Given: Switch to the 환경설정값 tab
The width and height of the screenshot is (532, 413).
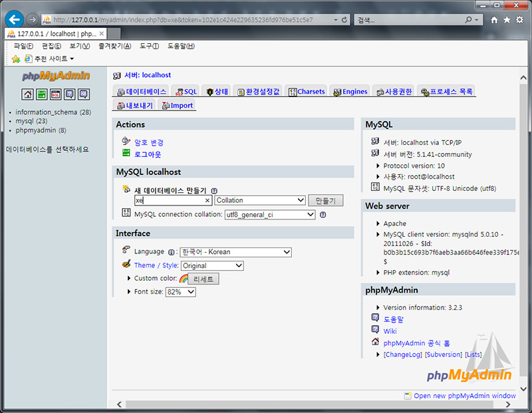Looking at the screenshot, I should pos(258,92).
